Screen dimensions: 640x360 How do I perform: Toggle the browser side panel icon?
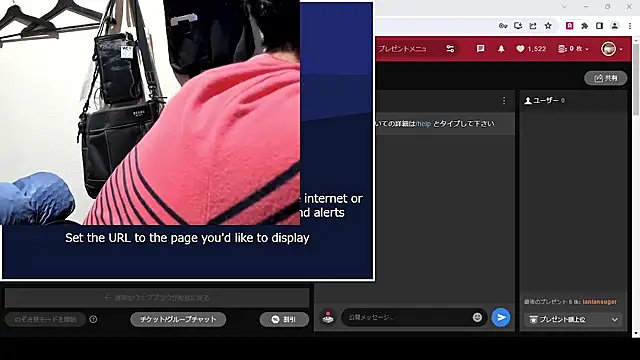pyautogui.click(x=599, y=26)
